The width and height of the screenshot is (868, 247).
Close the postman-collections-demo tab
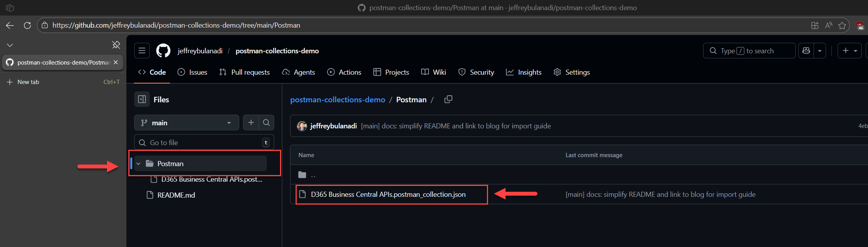[115, 62]
